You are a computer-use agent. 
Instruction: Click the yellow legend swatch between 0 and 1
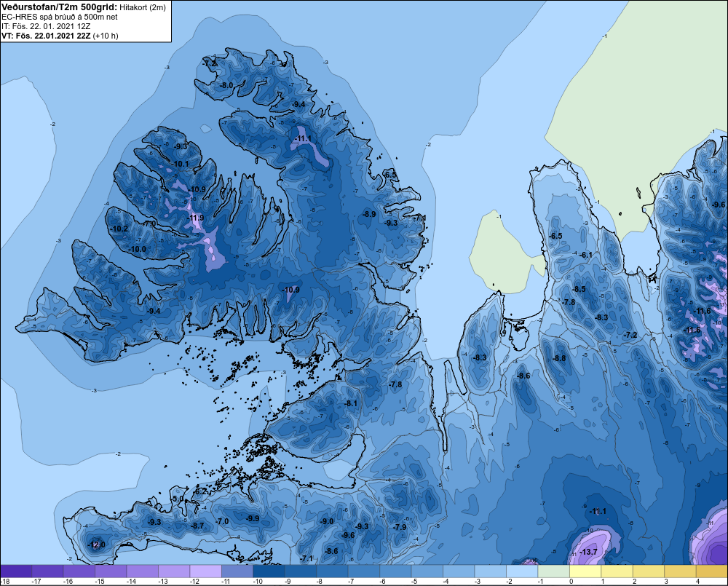tap(585, 571)
